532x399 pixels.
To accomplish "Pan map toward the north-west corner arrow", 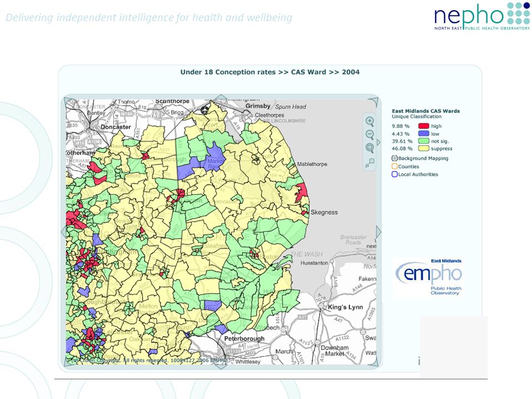I will pyautogui.click(x=69, y=101).
